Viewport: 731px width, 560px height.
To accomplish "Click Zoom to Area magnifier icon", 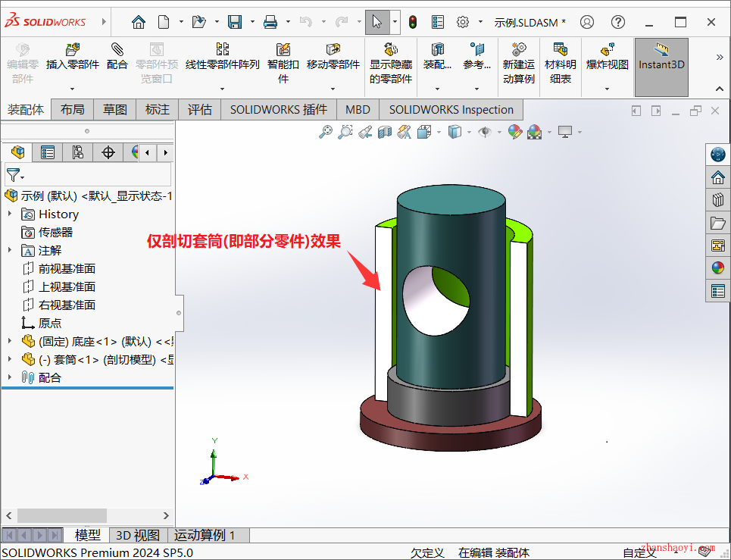I will tap(345, 132).
